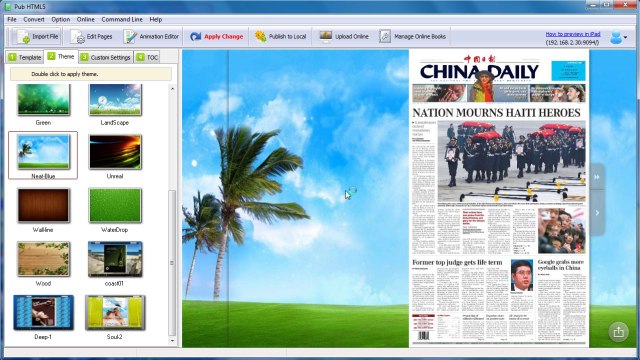Click Apply Change button
Screen dimensions: 640x360
pos(216,37)
